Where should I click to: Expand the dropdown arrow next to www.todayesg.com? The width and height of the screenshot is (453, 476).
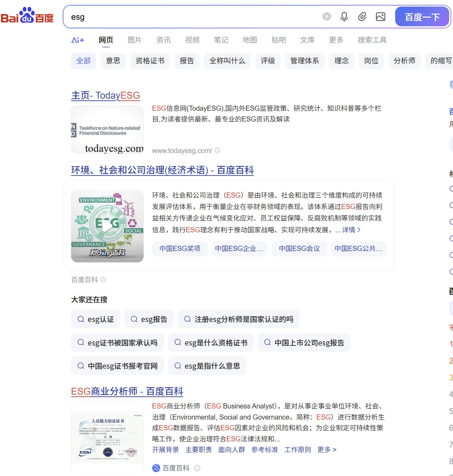pyautogui.click(x=217, y=150)
